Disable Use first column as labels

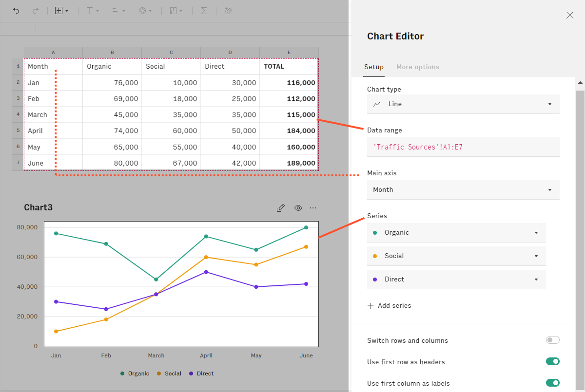pos(552,383)
